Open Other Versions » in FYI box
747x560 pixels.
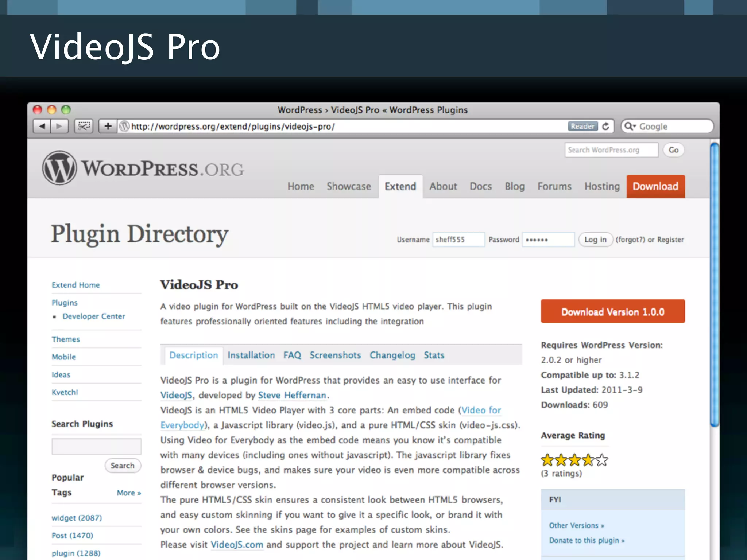point(576,525)
